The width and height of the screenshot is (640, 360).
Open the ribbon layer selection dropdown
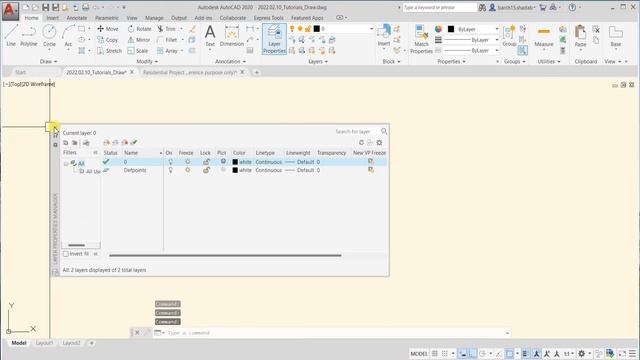[x=371, y=29]
